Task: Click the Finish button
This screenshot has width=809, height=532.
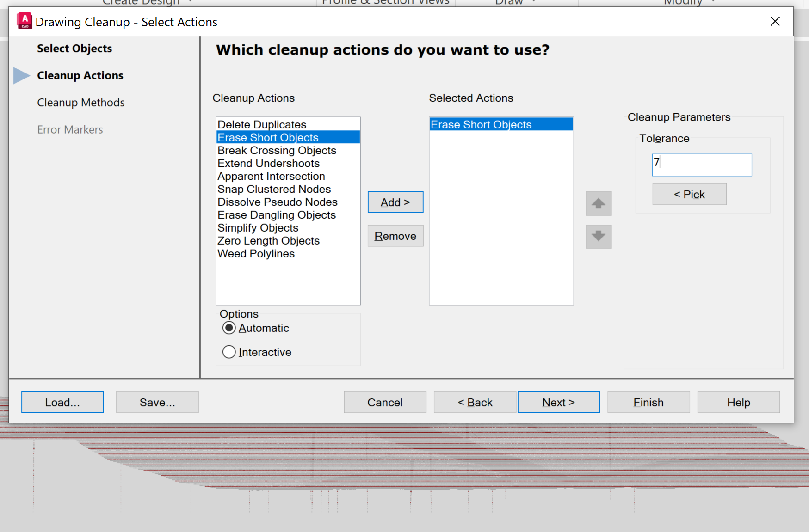Action: 648,403
